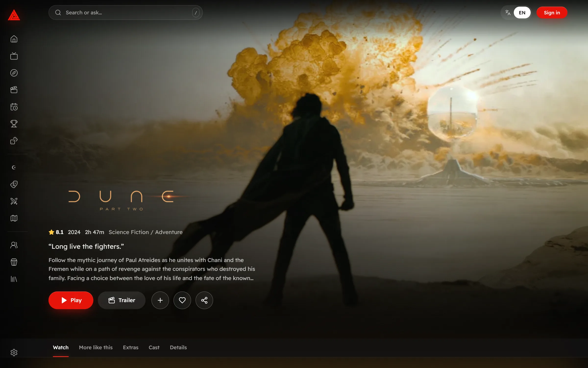Open the Extras tab
Image resolution: width=588 pixels, height=368 pixels.
[131, 348]
